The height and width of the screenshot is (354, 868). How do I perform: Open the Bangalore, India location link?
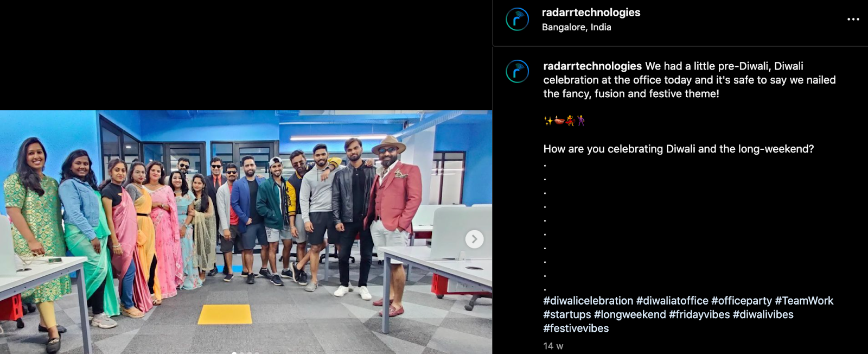(x=576, y=27)
